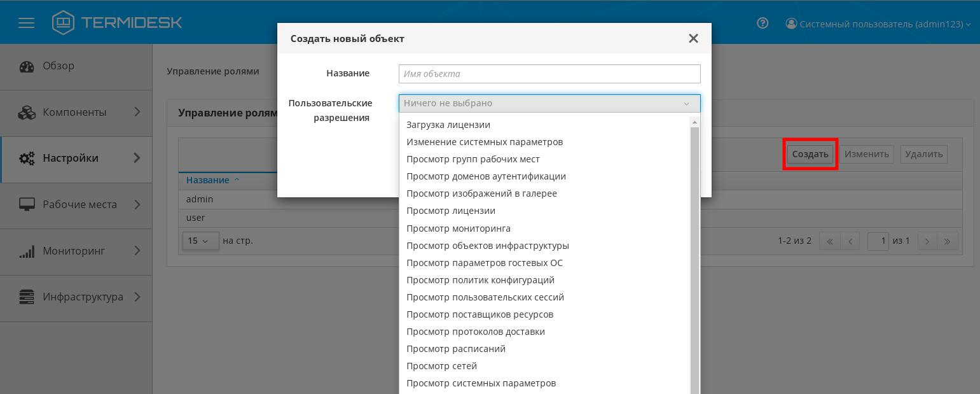This screenshot has width=980, height=394.
Task: Click the Мониторинг signal bars icon
Action: [x=27, y=251]
